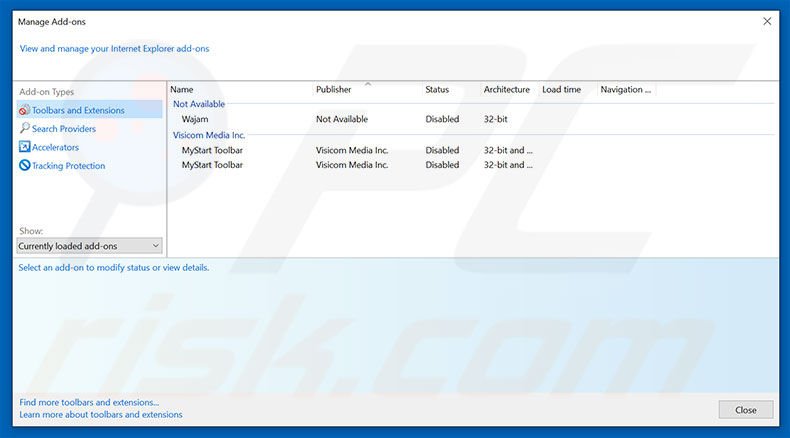Click Wajam's 32-bit architecture cell
The width and height of the screenshot is (790, 438).
coord(495,119)
